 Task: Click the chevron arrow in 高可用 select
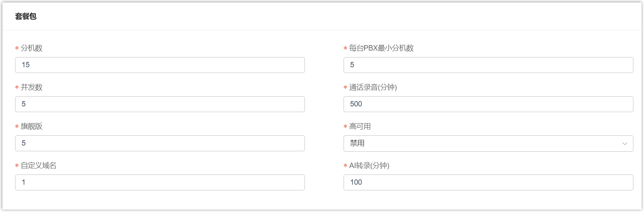coord(624,144)
